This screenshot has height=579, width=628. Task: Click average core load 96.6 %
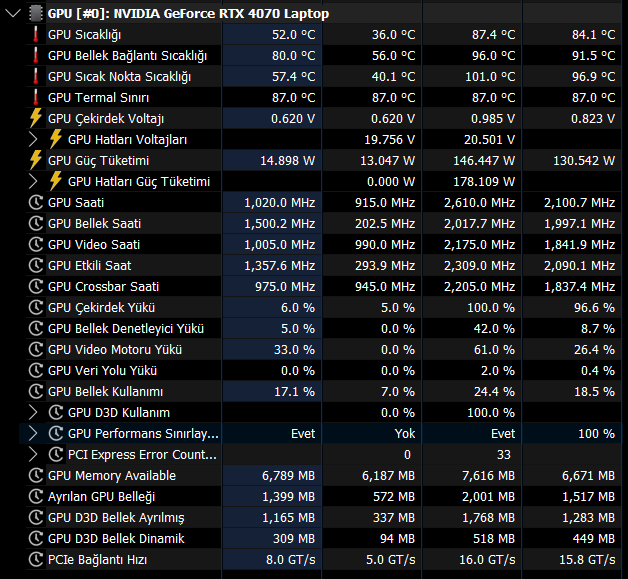tap(594, 308)
